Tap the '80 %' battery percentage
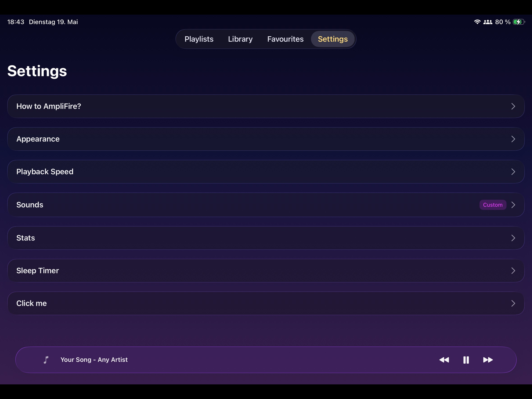The height and width of the screenshot is (399, 532). (503, 22)
